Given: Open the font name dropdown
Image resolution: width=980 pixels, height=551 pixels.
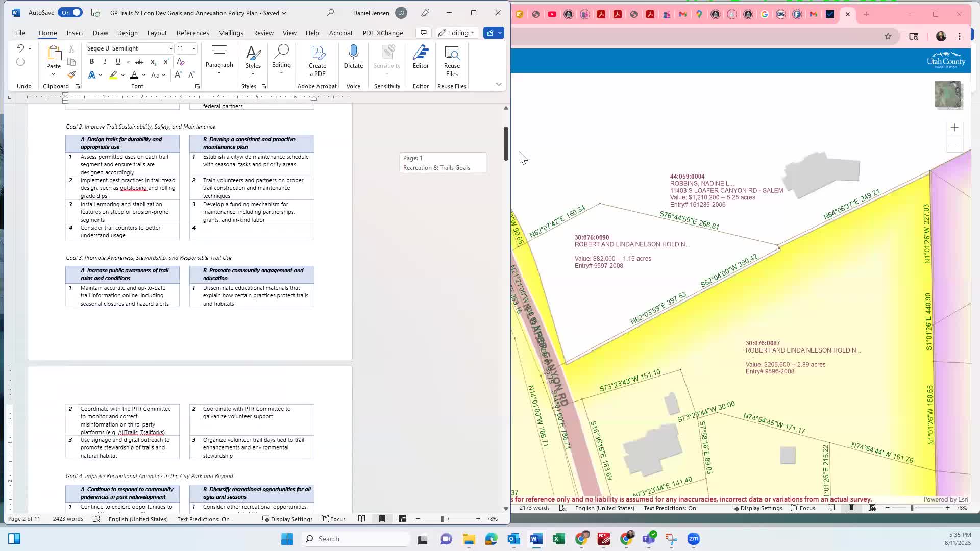Looking at the screenshot, I should (170, 48).
